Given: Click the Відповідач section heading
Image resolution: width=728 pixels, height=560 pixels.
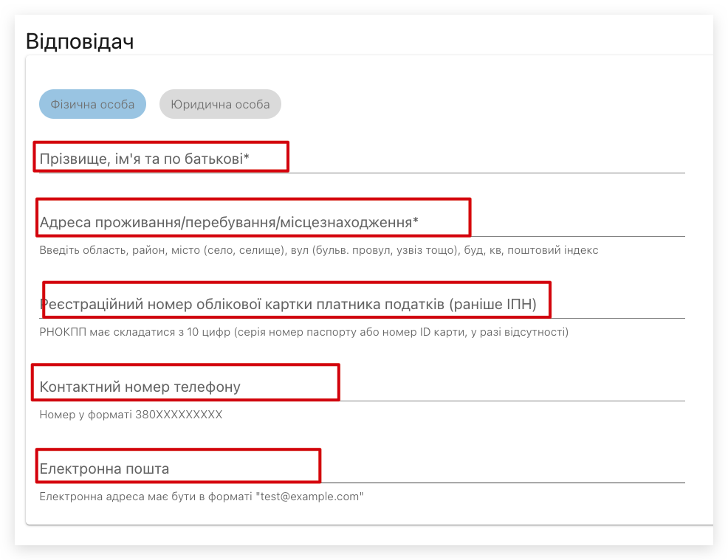Looking at the screenshot, I should coord(80,41).
